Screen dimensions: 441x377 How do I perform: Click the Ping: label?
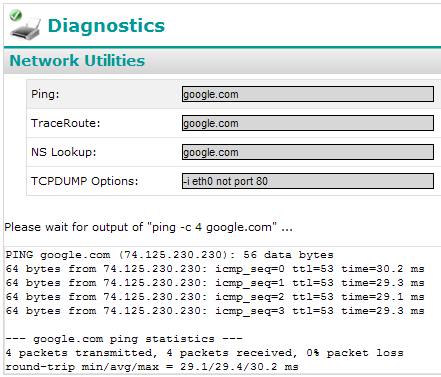tap(45, 94)
